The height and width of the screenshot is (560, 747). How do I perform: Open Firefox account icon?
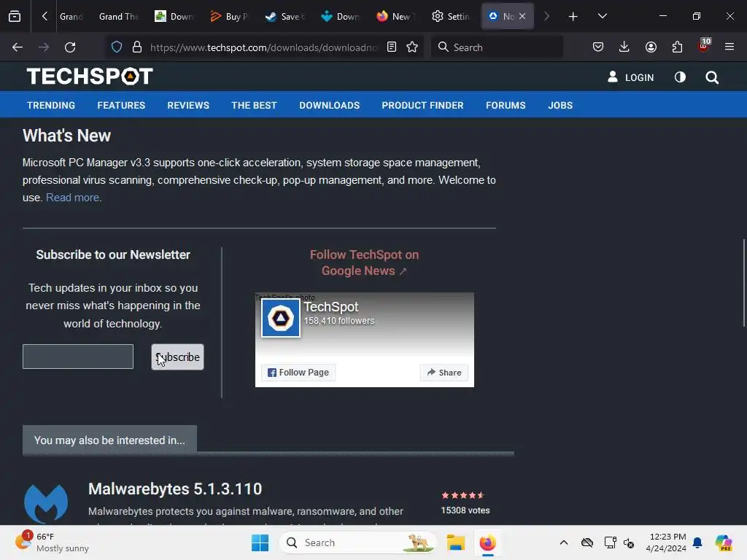[x=651, y=47]
